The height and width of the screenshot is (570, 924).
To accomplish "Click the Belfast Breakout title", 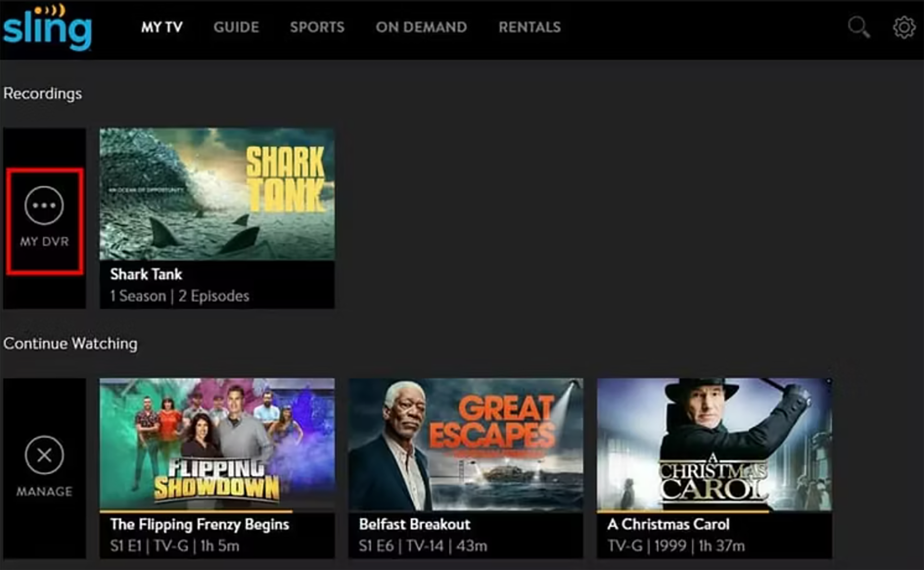I will [414, 525].
